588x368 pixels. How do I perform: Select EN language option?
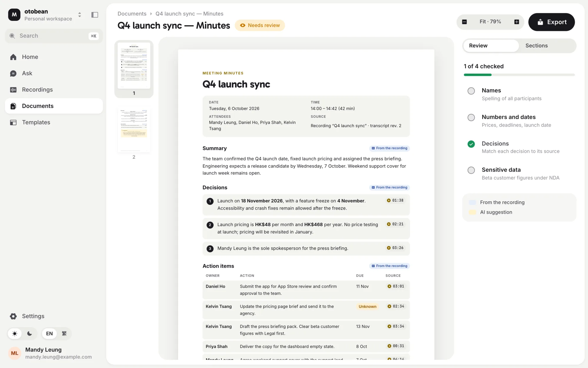[49, 334]
